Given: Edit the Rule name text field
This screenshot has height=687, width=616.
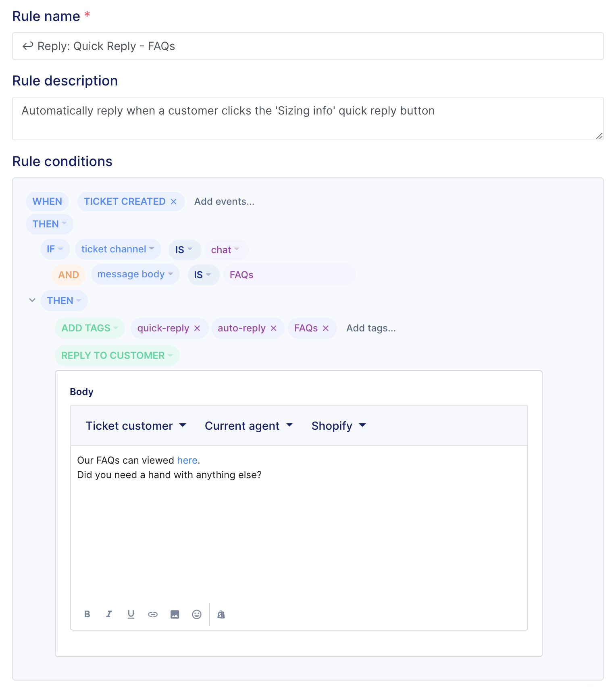Looking at the screenshot, I should click(308, 46).
